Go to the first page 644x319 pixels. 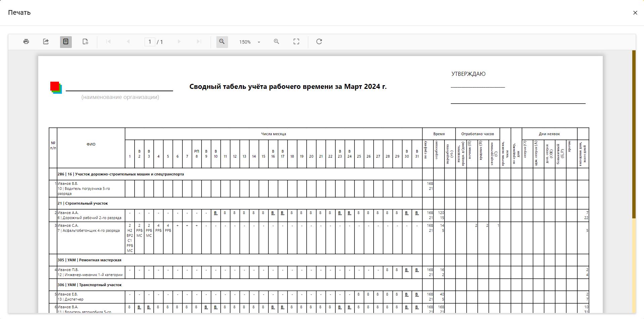(108, 42)
